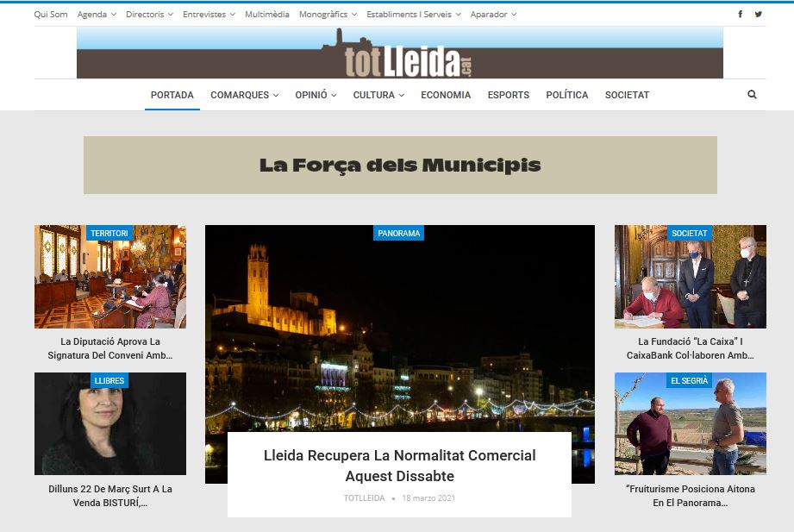Click the Panorama category tag
The image size is (794, 532).
[399, 234]
